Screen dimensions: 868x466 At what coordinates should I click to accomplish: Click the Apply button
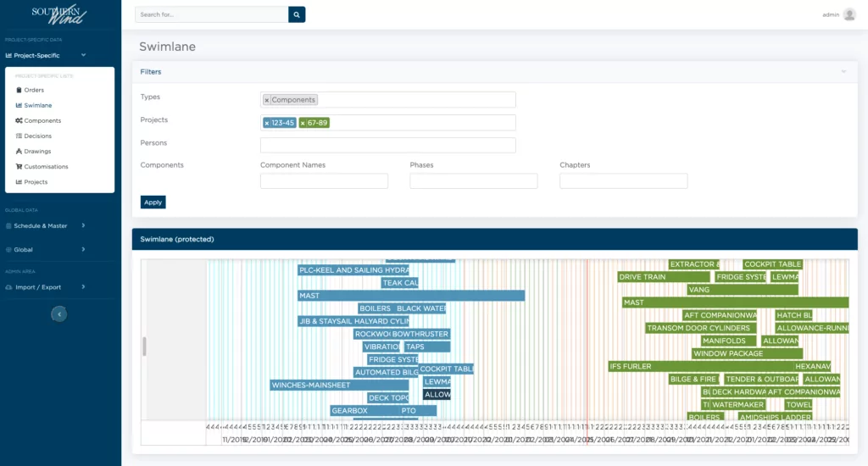[x=153, y=202]
